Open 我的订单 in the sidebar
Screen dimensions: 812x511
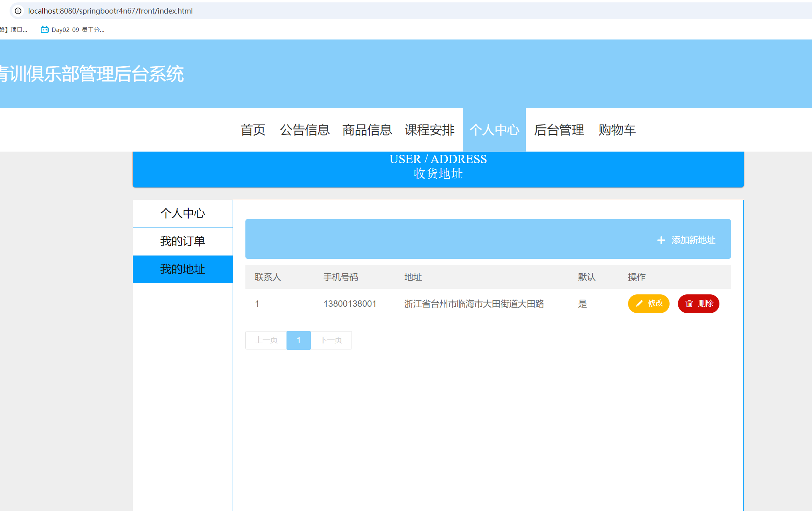183,241
